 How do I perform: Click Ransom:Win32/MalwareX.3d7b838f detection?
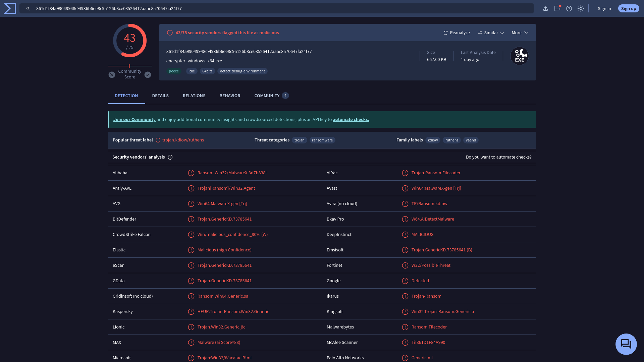232,173
